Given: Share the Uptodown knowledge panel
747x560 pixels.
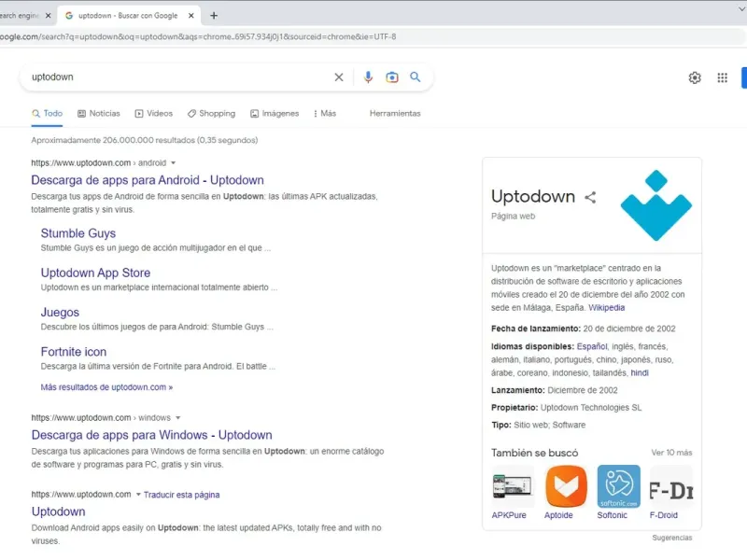Looking at the screenshot, I should [590, 197].
